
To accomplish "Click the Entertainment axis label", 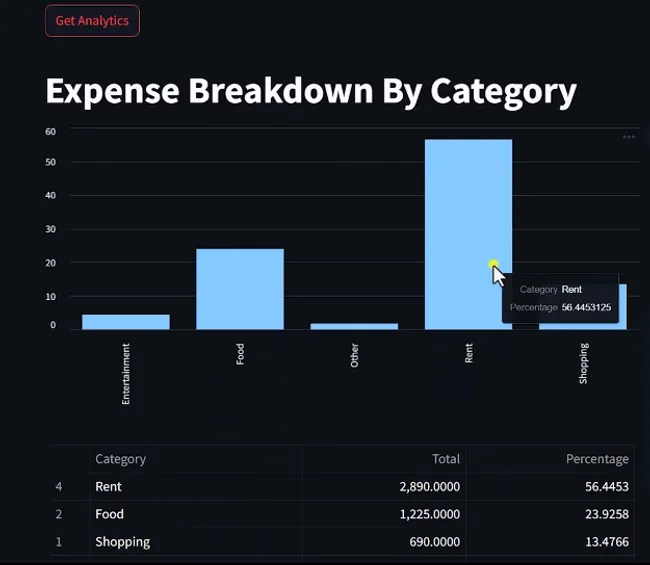I will 126,373.
